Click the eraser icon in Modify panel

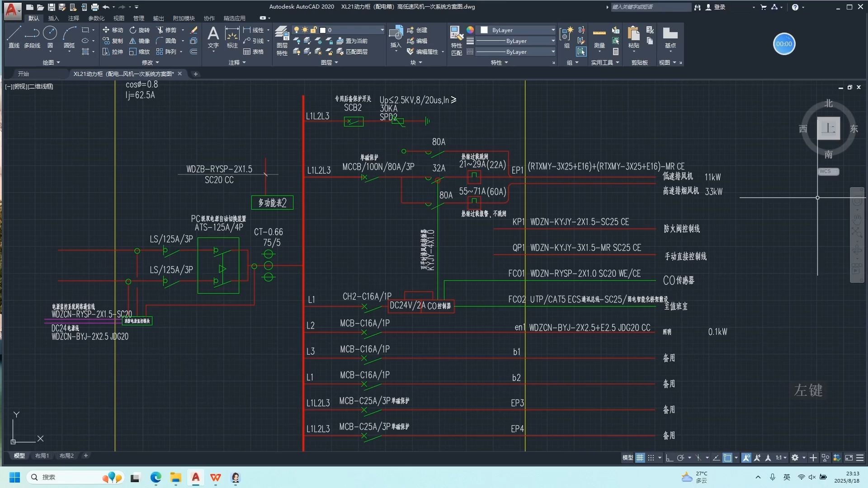point(194,30)
